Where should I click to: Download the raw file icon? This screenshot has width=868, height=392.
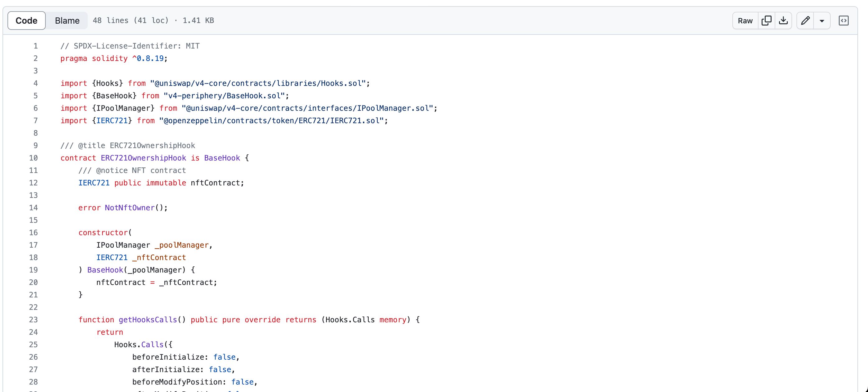pos(783,21)
